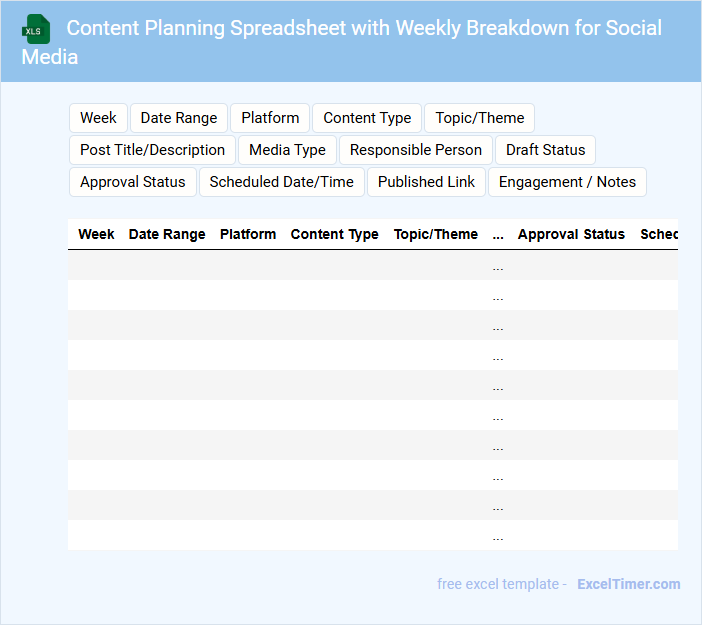The width and height of the screenshot is (702, 625).
Task: Select the Week tag button
Action: (x=98, y=118)
